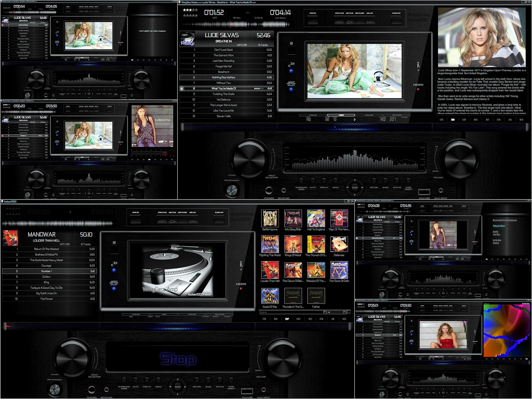This screenshot has height=399, width=532.
Task: Click the ENTER d-pad in Manowar window
Action: coord(178,387)
